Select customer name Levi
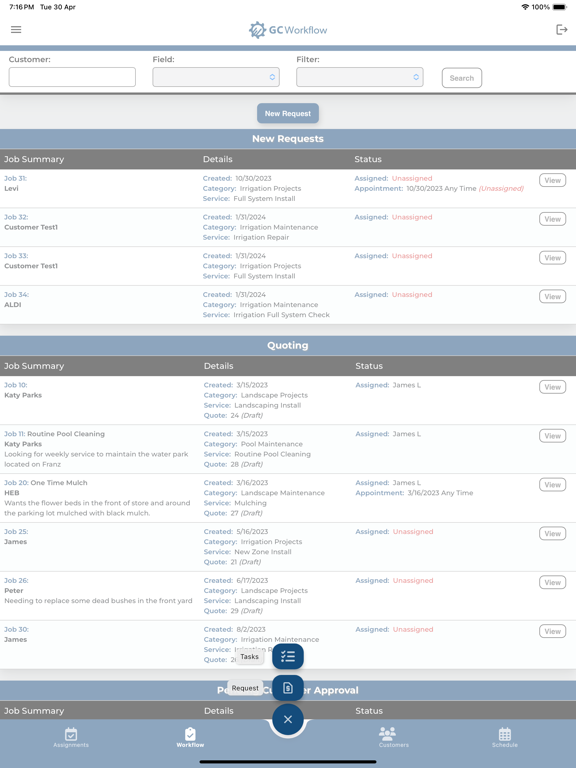The height and width of the screenshot is (768, 576). [11, 189]
